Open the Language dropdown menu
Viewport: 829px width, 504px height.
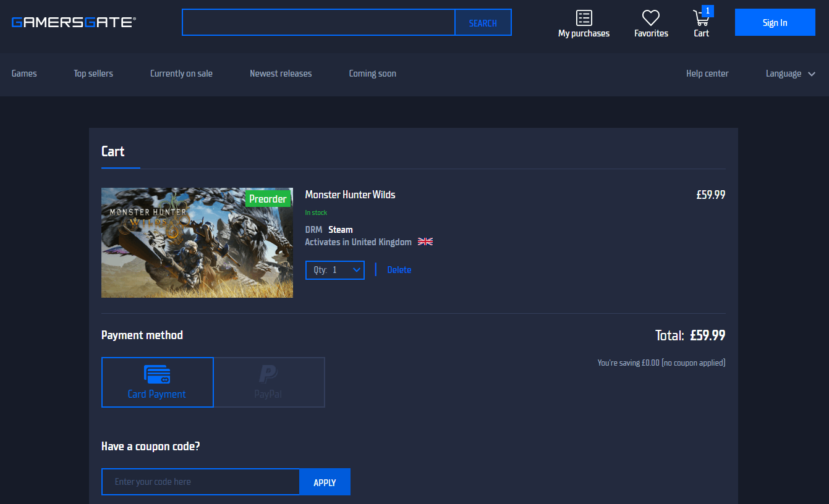click(x=791, y=73)
